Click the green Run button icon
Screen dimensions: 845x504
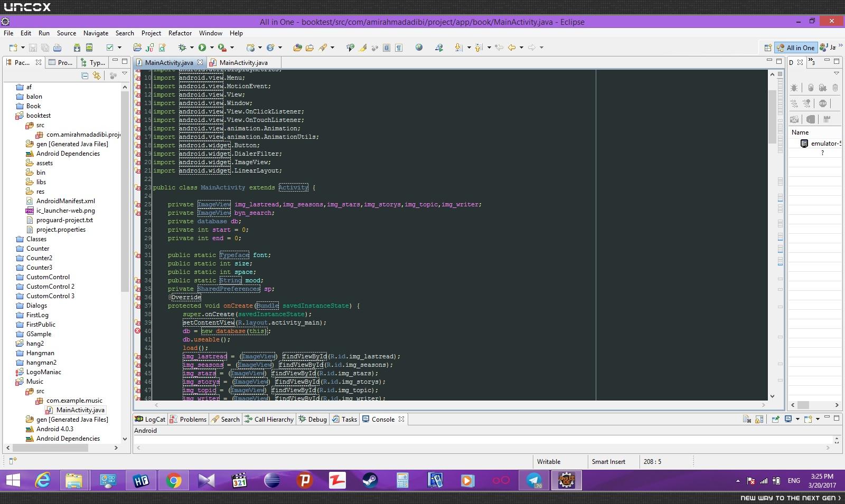tap(202, 47)
